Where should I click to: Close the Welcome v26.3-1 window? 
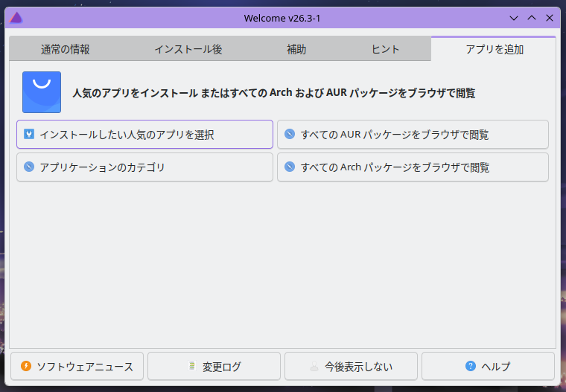(x=550, y=17)
